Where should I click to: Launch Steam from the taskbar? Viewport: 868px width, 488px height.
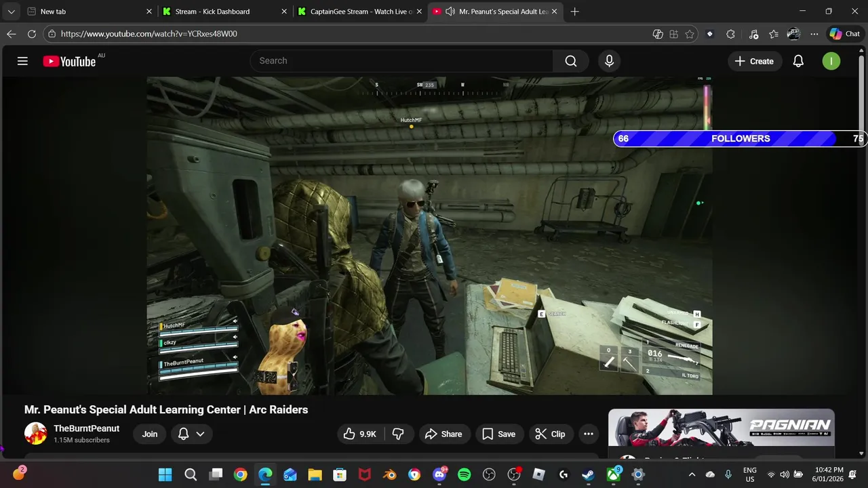(x=588, y=474)
